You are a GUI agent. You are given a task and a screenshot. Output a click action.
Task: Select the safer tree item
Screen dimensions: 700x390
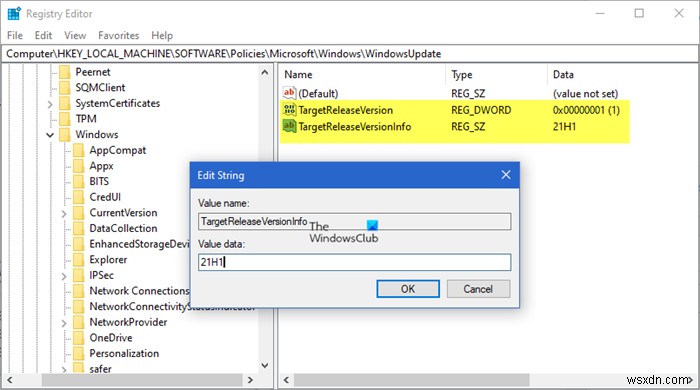[100, 369]
